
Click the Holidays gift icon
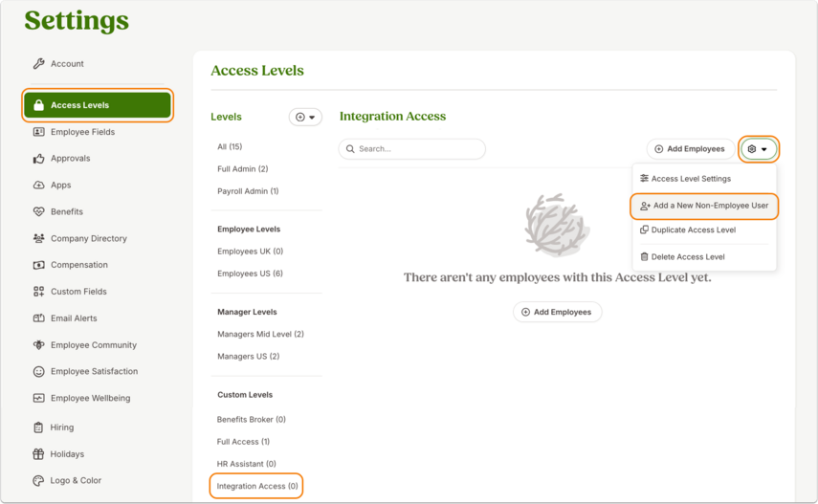[x=38, y=454]
